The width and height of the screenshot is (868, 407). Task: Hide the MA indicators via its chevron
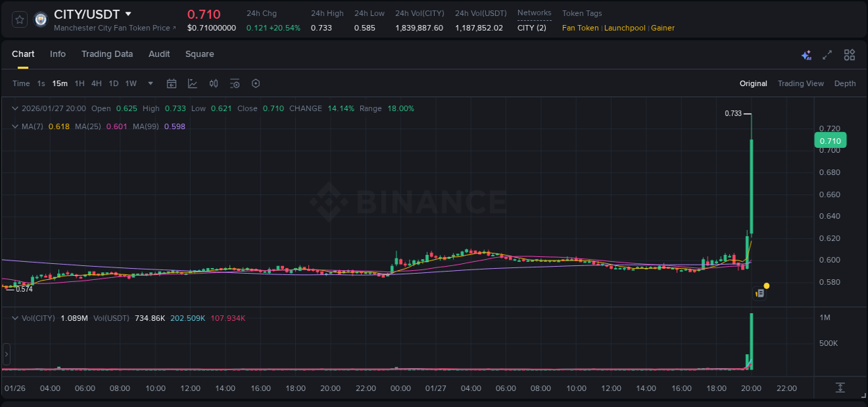coord(15,126)
